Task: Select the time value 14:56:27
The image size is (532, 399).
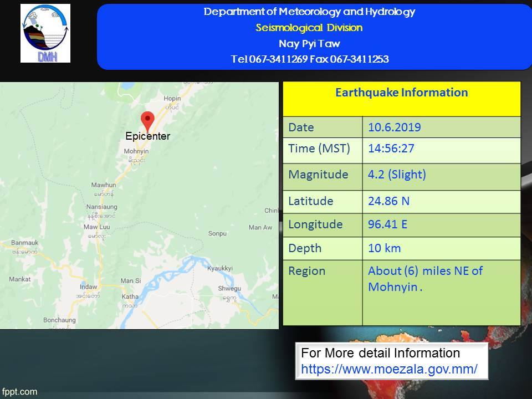Action: click(391, 149)
